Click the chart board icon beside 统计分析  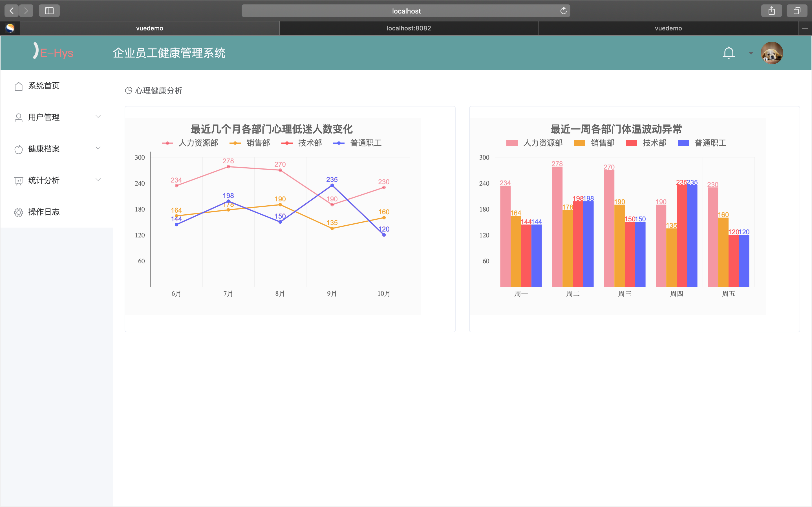[18, 181]
